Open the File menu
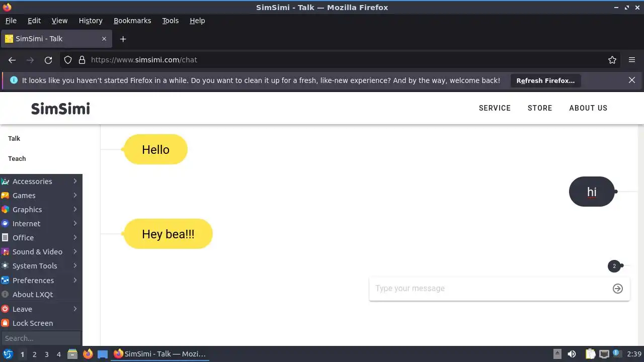This screenshot has width=644, height=362. 11,21
